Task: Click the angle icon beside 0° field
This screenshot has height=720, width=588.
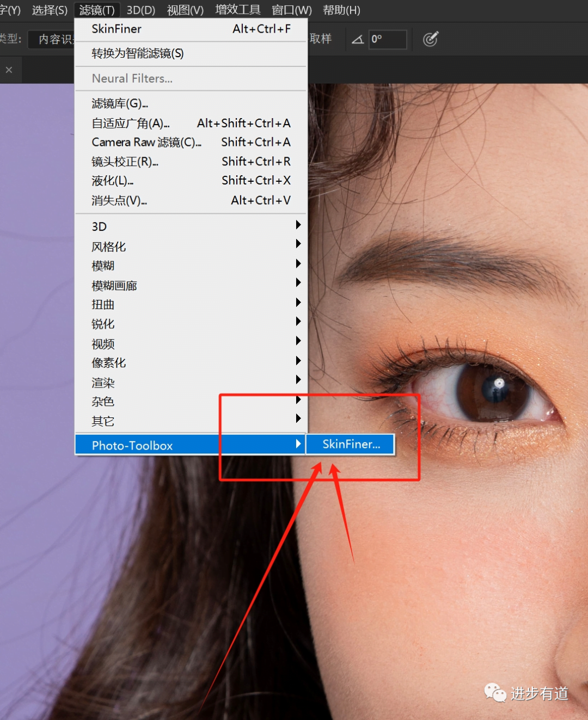Action: tap(358, 39)
